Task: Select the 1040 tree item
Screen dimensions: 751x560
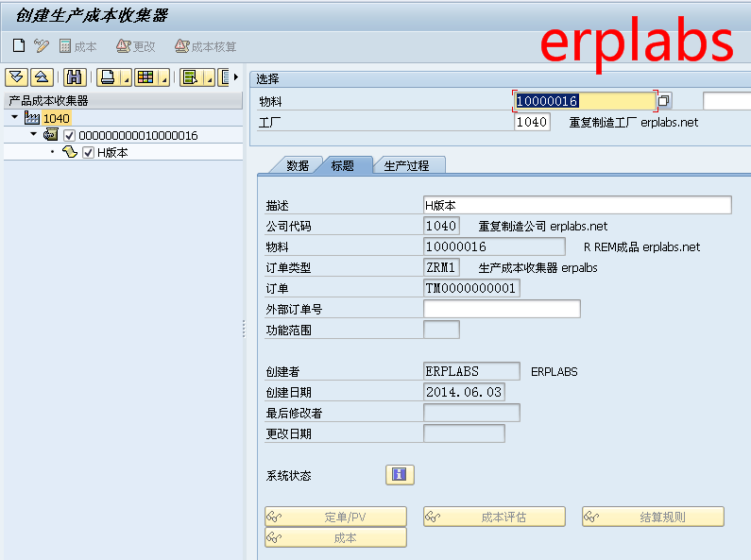Action: [57, 118]
